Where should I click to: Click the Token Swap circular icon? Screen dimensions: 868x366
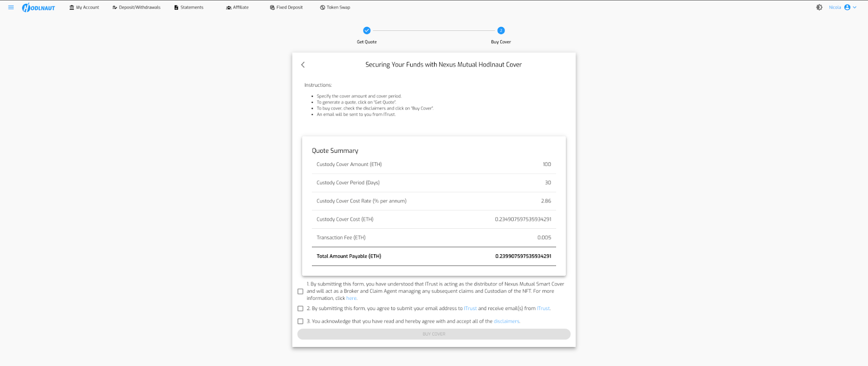[323, 8]
